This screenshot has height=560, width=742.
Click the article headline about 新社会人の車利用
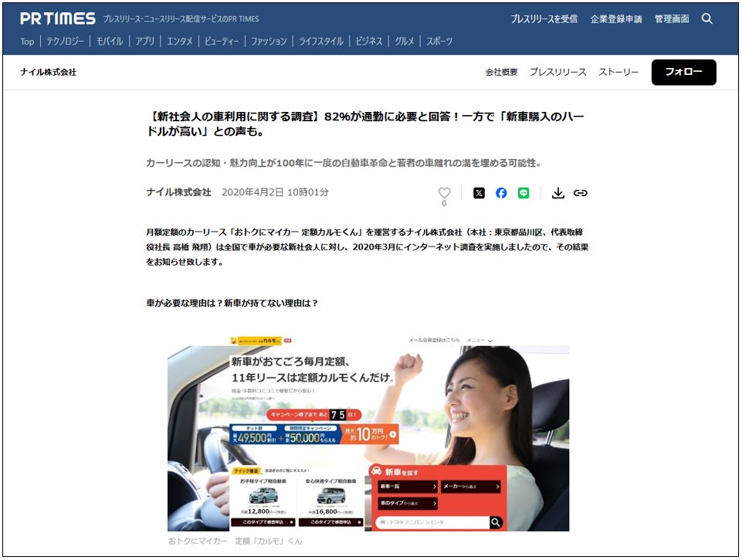tap(365, 124)
